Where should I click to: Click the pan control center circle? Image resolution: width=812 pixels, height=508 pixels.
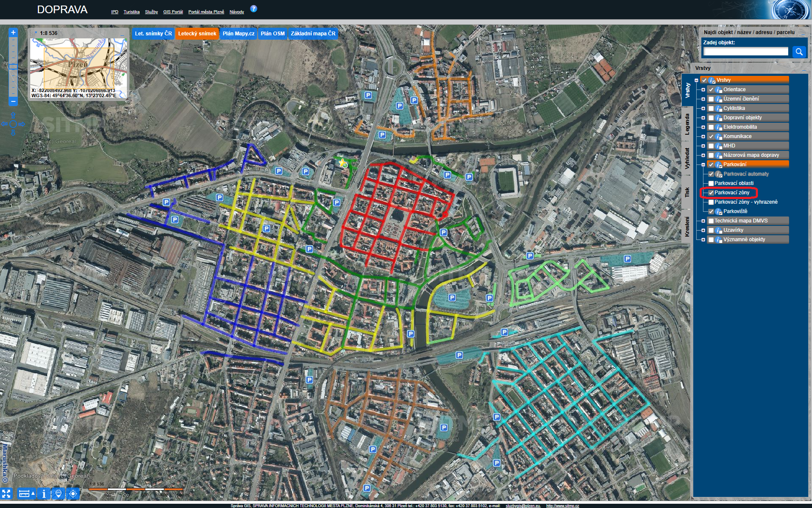pyautogui.click(x=13, y=124)
